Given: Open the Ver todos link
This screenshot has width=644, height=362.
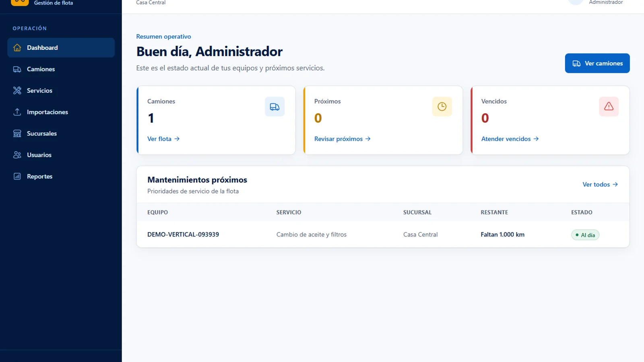Looking at the screenshot, I should pyautogui.click(x=600, y=185).
